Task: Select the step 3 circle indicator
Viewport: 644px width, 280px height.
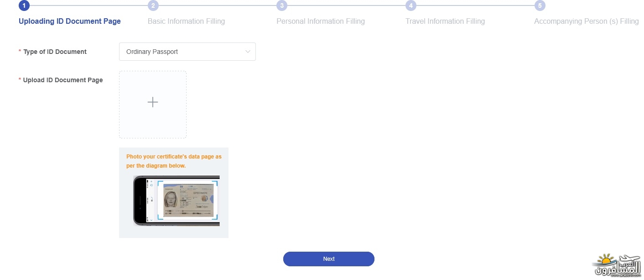Action: coord(282,5)
